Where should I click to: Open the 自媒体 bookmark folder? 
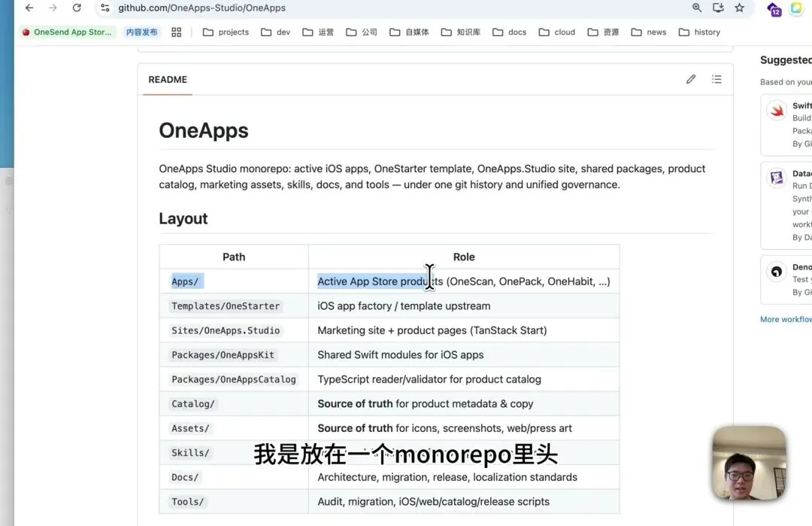pos(409,32)
